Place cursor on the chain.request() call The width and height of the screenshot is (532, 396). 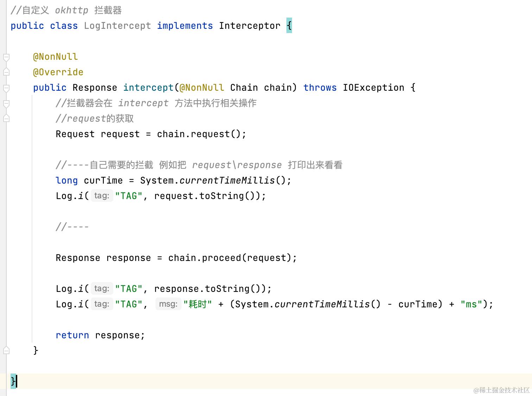pos(202,134)
